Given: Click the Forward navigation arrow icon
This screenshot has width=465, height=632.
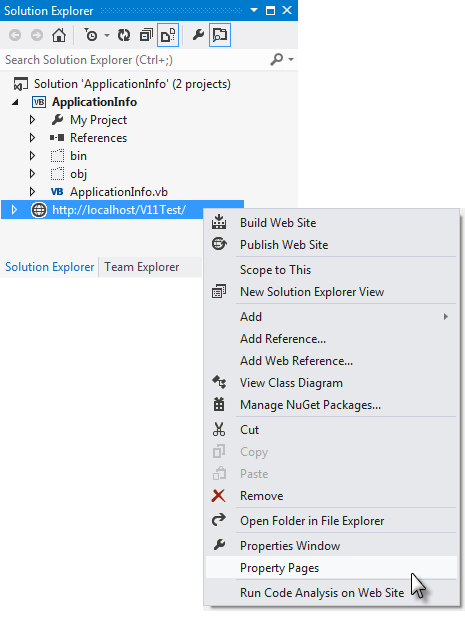Looking at the screenshot, I should click(x=37, y=35).
